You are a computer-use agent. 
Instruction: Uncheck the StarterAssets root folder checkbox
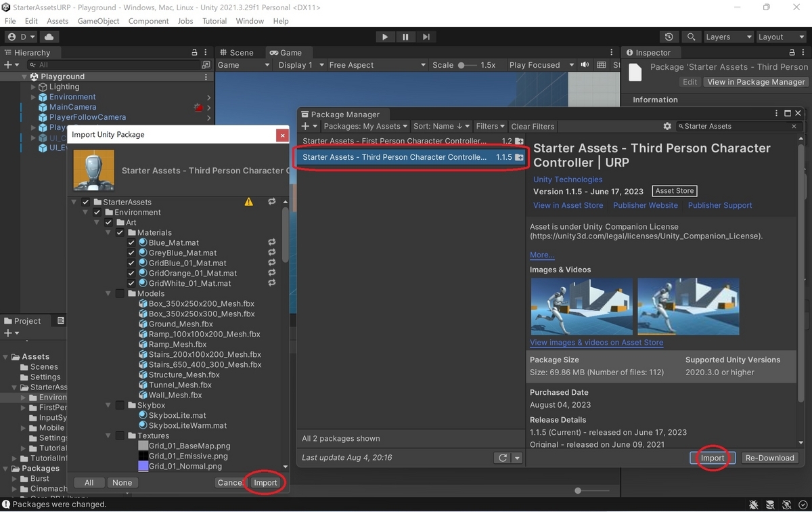coord(86,202)
